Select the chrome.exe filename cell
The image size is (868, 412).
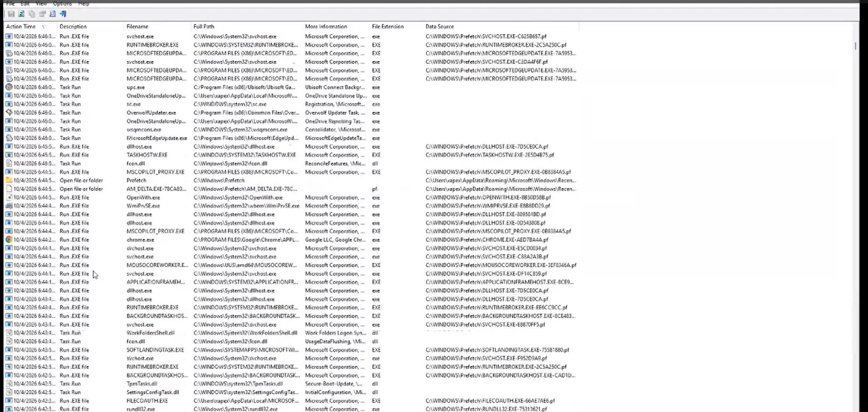pyautogui.click(x=140, y=240)
